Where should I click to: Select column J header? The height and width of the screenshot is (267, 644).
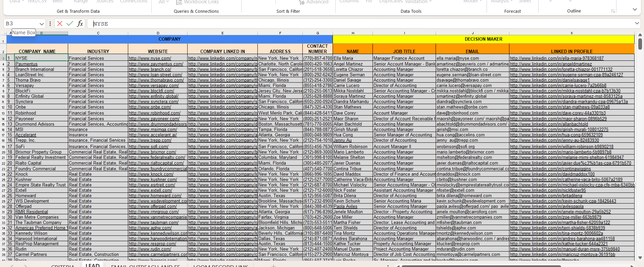(x=473, y=33)
